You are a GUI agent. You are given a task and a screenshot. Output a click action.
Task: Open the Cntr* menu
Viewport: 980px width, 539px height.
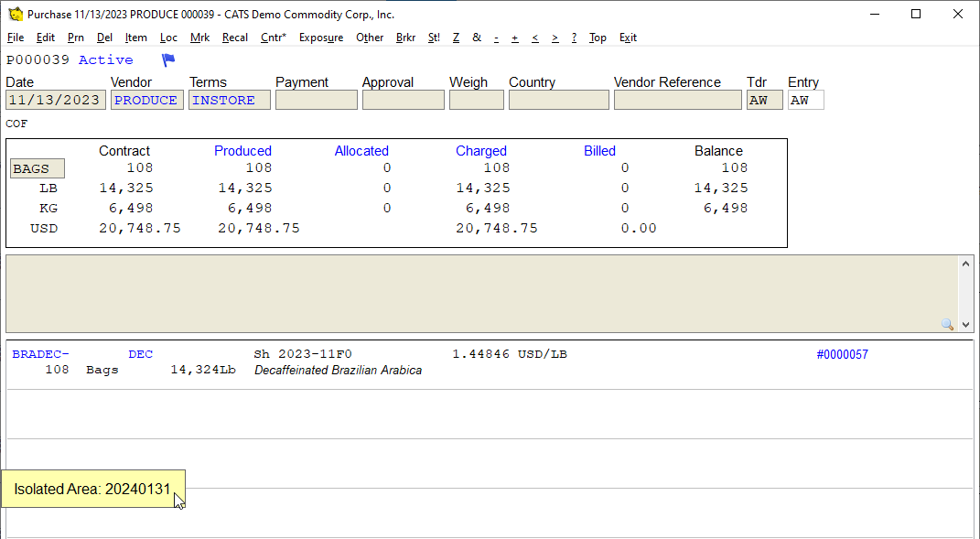pyautogui.click(x=274, y=38)
